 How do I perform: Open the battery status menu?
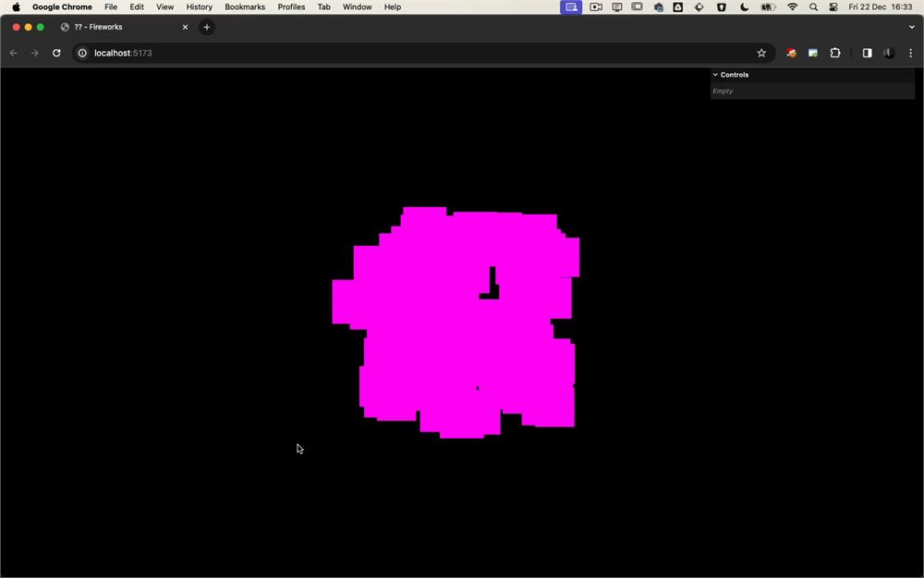pyautogui.click(x=768, y=7)
